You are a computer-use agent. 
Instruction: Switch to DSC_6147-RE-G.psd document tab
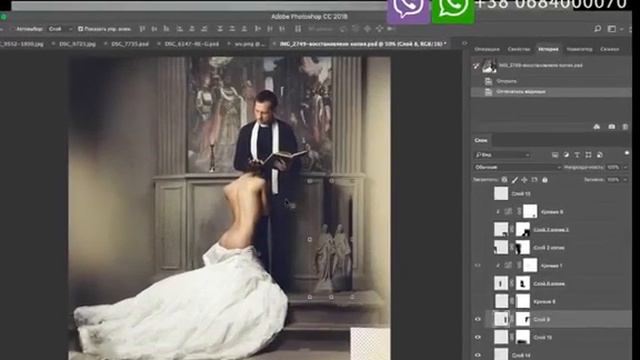(x=191, y=44)
